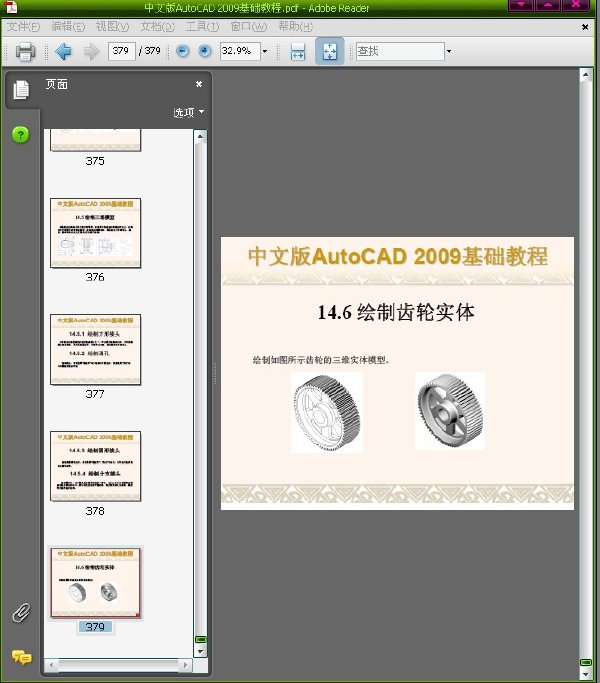Open the zoom percentage dropdown arrow
Image resolution: width=600 pixels, height=683 pixels.
264,51
